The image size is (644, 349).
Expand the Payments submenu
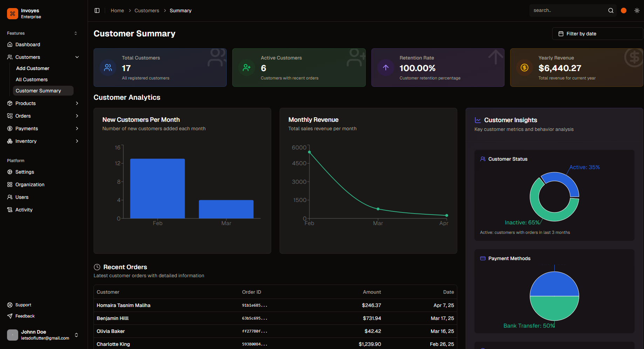tap(77, 128)
